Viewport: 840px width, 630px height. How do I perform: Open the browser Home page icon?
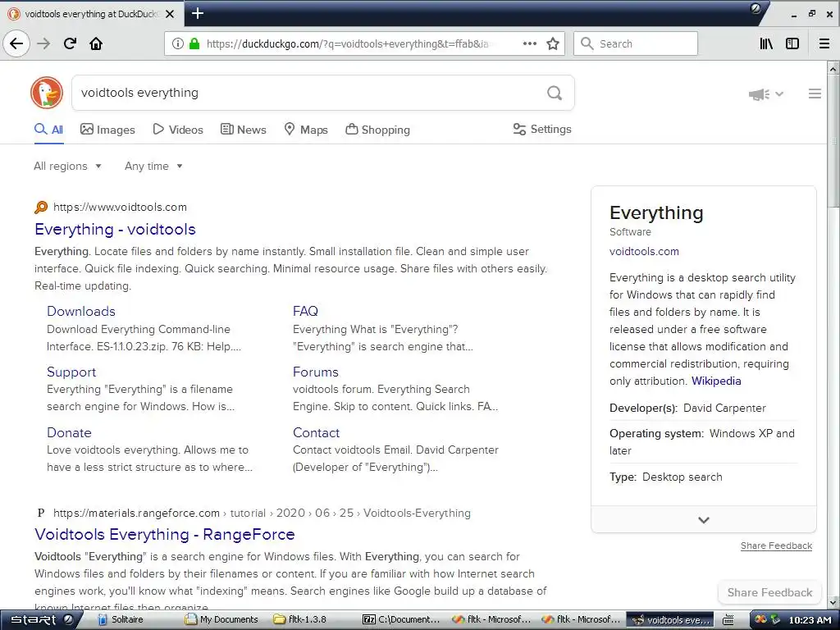[x=96, y=43]
